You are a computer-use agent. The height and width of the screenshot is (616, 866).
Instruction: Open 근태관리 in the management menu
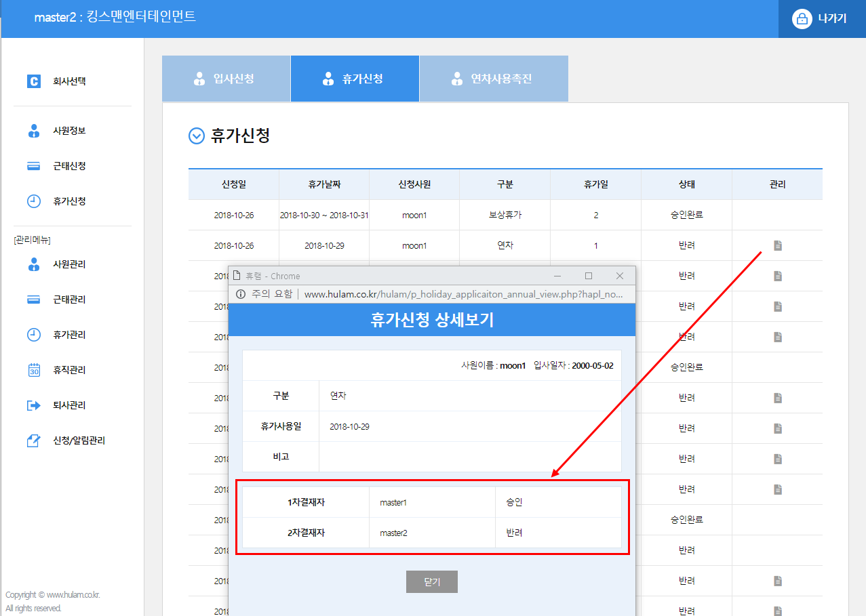pos(68,300)
